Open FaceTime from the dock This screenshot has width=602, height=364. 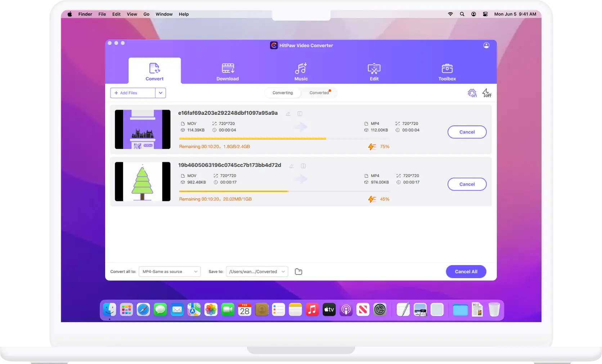pyautogui.click(x=228, y=309)
